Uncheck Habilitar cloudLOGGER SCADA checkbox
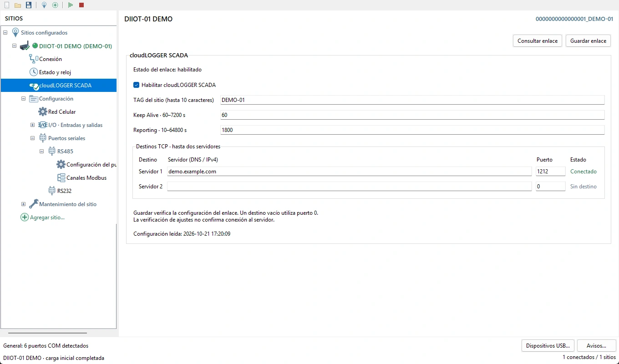The height and width of the screenshot is (364, 619). tap(136, 85)
